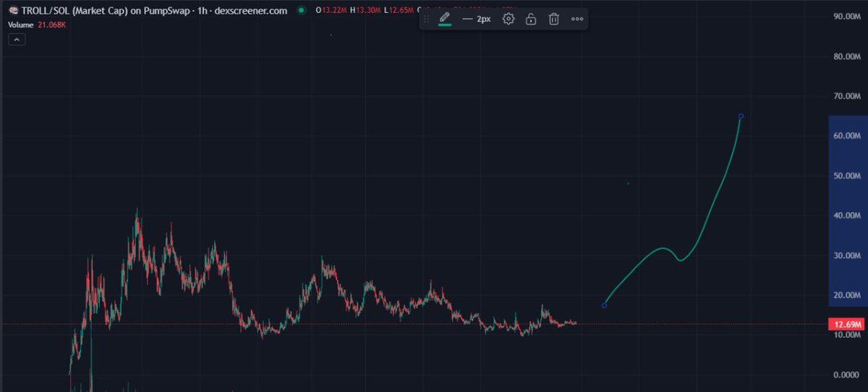Click the high value H13.30M
Viewport: 868px width, 392px height.
point(365,11)
